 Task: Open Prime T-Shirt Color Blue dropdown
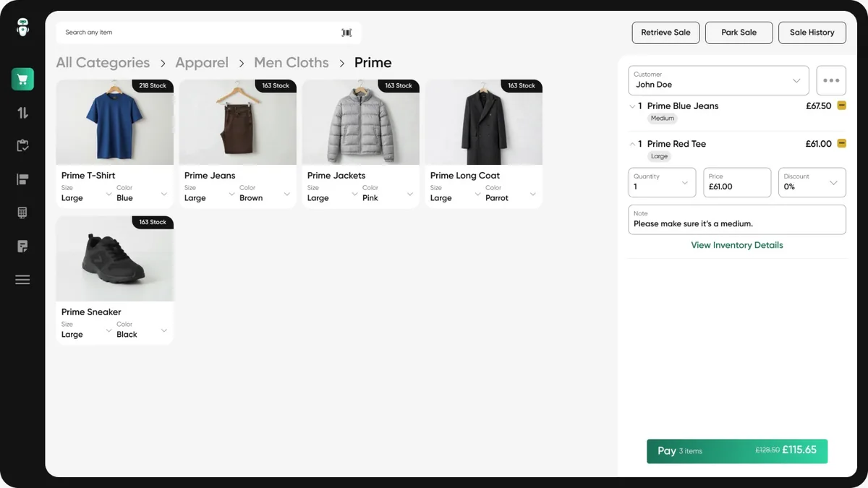pos(142,193)
